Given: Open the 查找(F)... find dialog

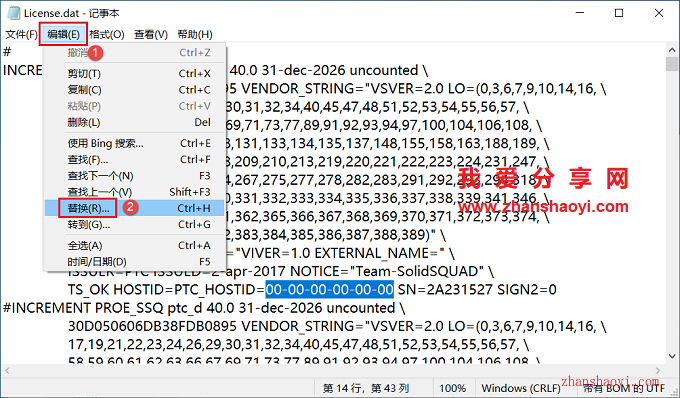Looking at the screenshot, I should [x=134, y=160].
